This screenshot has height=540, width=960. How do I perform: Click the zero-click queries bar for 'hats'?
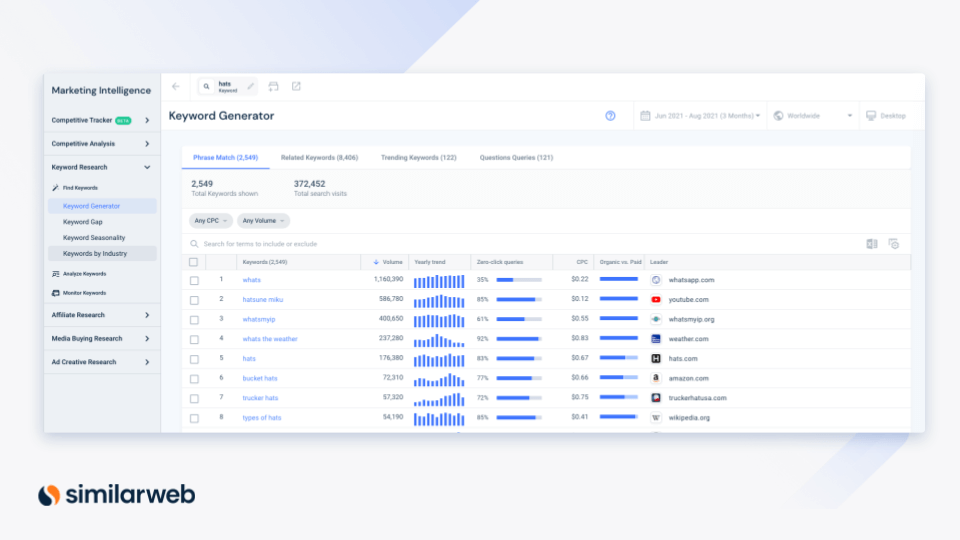(518, 358)
